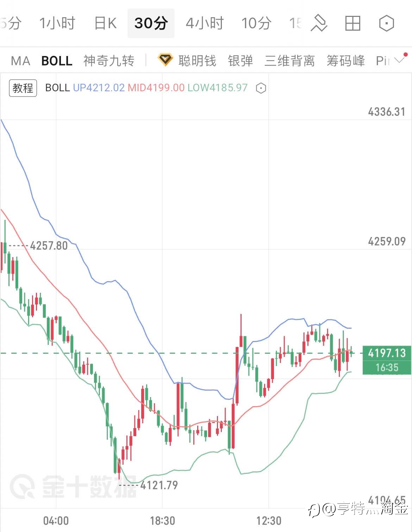Click the 4336.31 price axis label

point(387,112)
